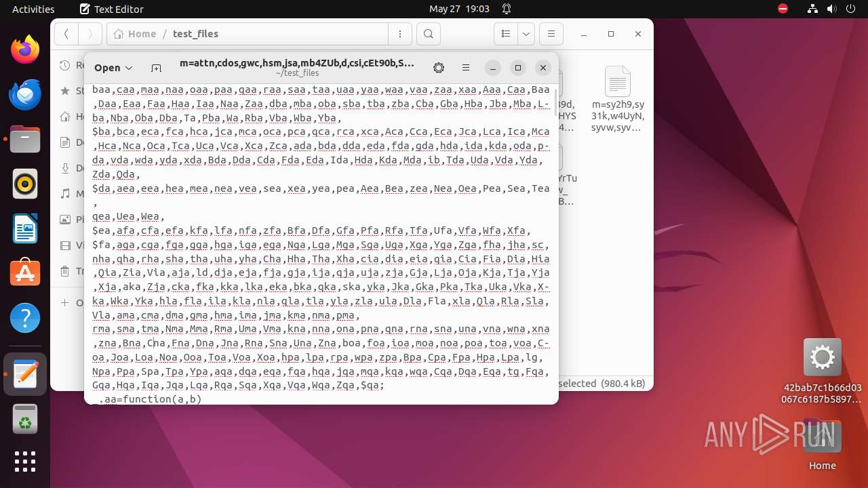This screenshot has height=488, width=868.
Task: Show Applications grid
Action: click(25, 462)
